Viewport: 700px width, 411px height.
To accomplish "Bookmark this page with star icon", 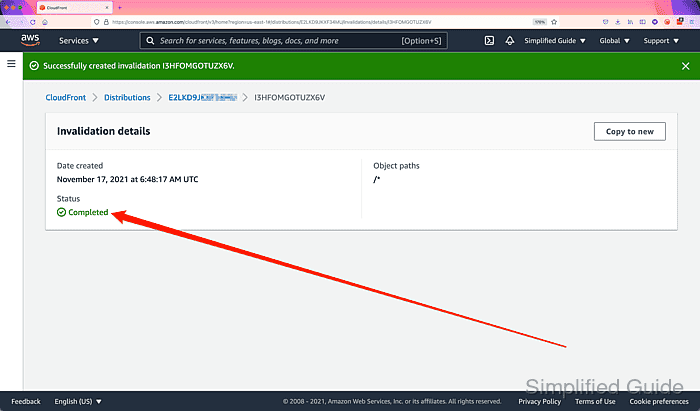I will click(554, 22).
